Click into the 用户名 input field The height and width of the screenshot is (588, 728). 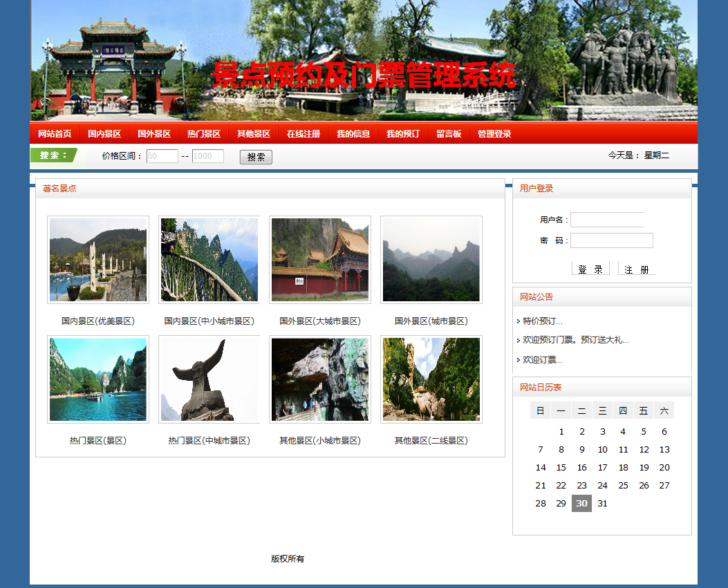point(607,220)
